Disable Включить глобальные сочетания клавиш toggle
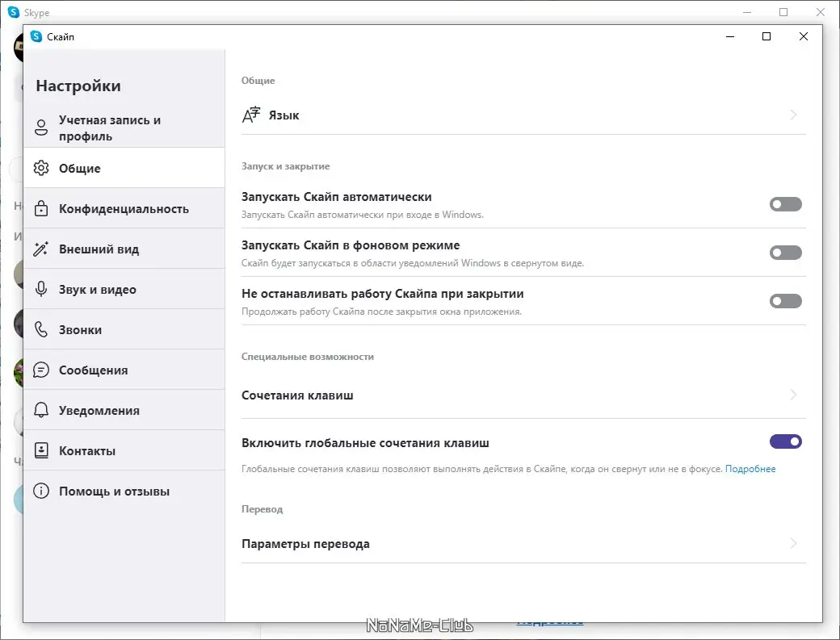Viewport: 840px width, 640px height. [x=785, y=441]
